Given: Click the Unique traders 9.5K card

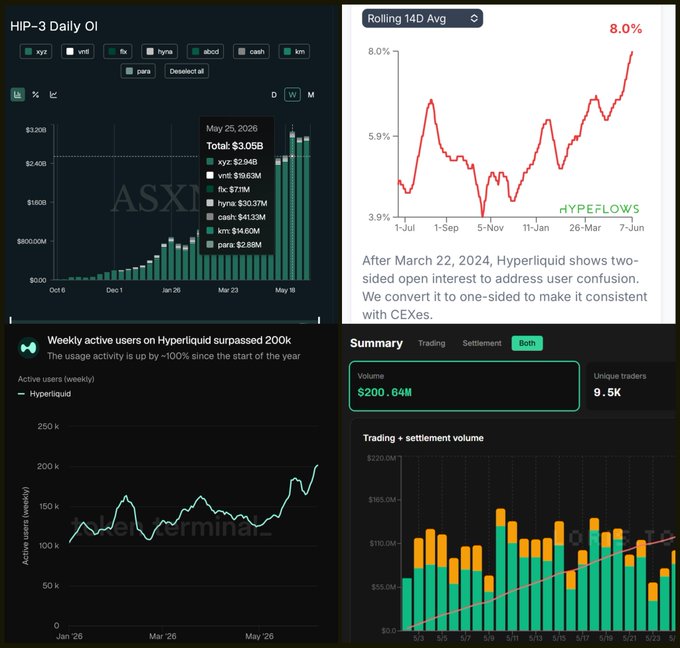Looking at the screenshot, I should [x=631, y=386].
